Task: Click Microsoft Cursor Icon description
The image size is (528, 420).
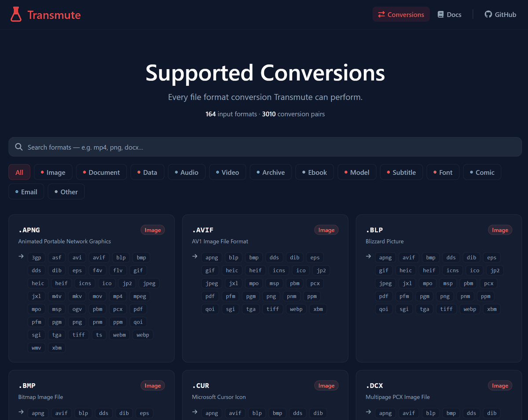Action: point(219,397)
